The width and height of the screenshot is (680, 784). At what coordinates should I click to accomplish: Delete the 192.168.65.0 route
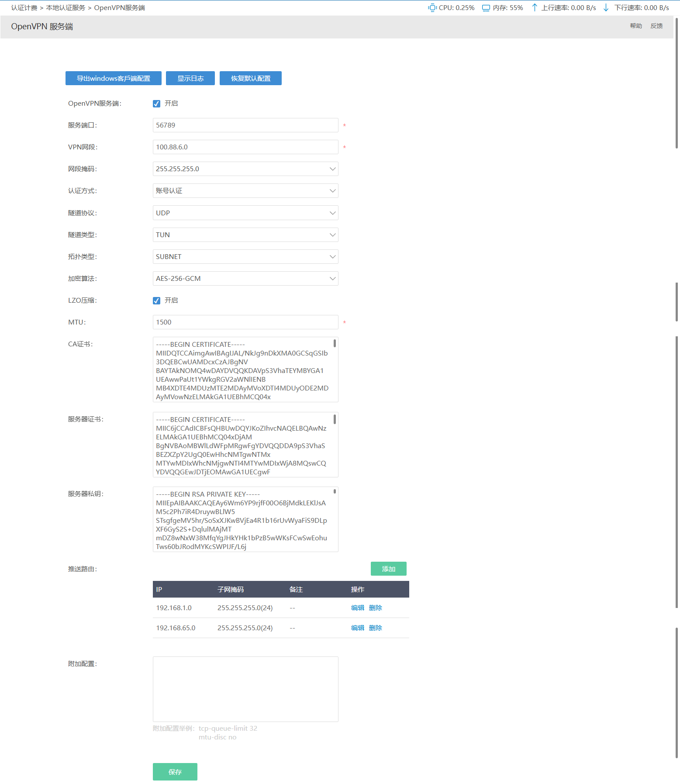pyautogui.click(x=375, y=628)
